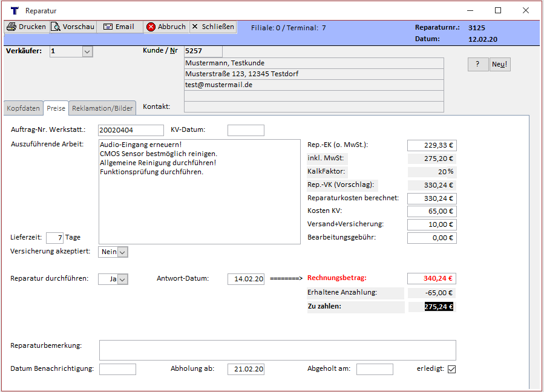This screenshot has width=544, height=392.
Task: Switch to the Kopfdaten tab
Action: point(23,108)
